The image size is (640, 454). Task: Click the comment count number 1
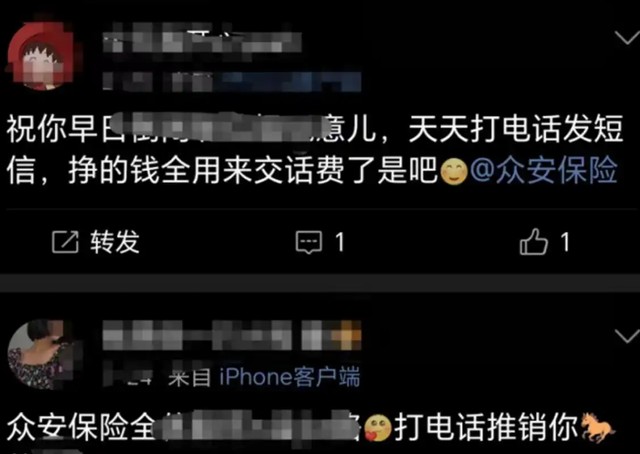[x=340, y=242]
